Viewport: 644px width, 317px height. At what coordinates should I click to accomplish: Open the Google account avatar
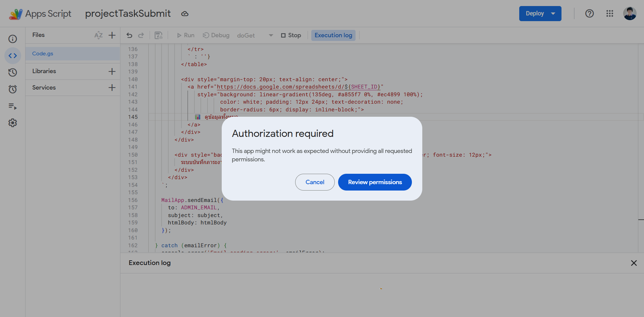coord(630,13)
